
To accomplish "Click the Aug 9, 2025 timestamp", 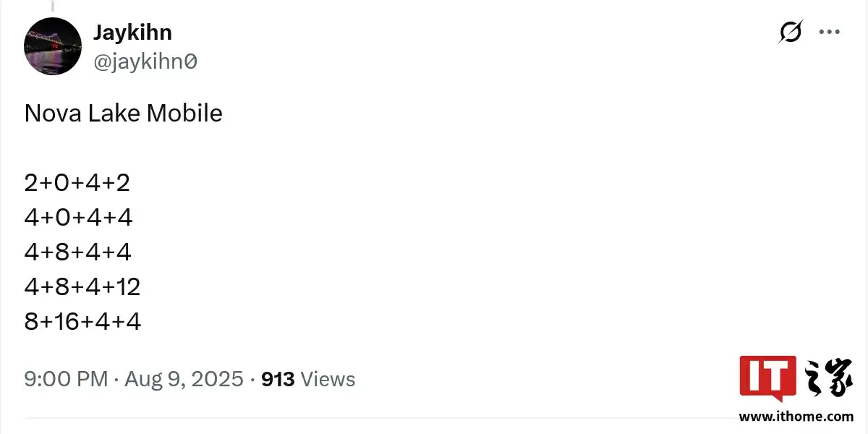I will [x=184, y=378].
